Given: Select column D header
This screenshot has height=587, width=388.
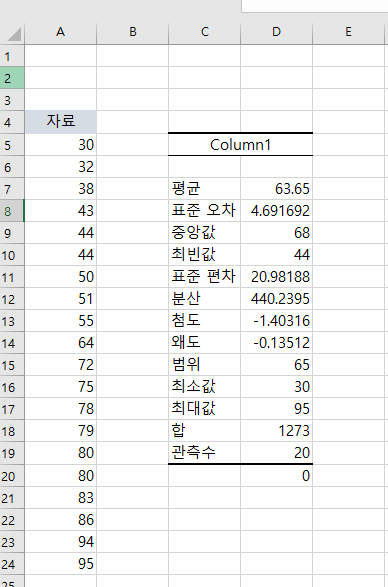Looking at the screenshot, I should tap(276, 32).
